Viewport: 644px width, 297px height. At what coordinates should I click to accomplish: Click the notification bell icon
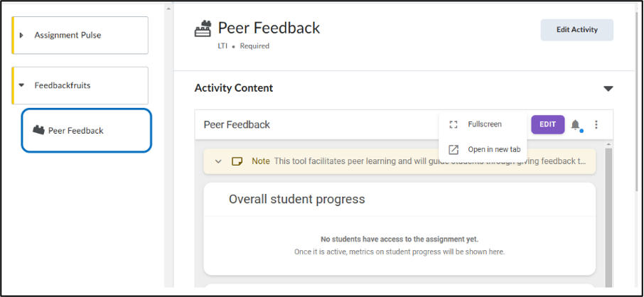576,124
